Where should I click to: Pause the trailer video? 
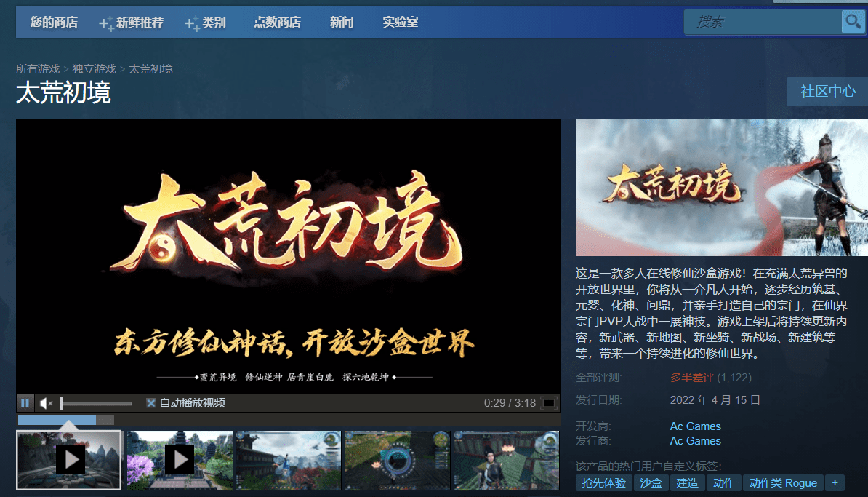click(25, 403)
